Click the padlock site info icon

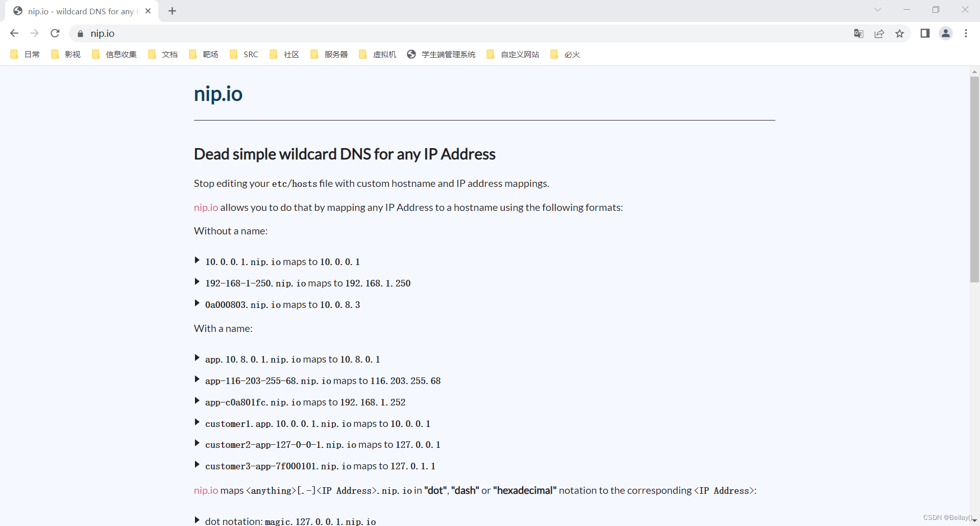tap(80, 34)
